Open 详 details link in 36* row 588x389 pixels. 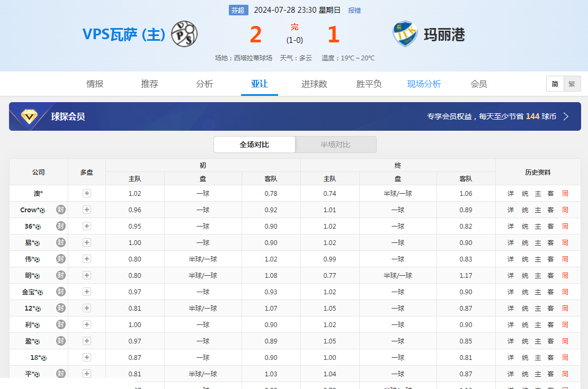(x=511, y=227)
